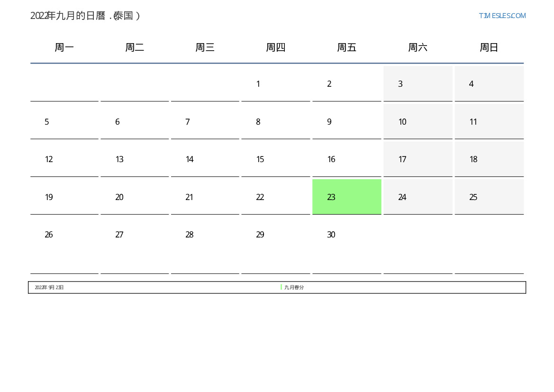Open the TIMESLES.COM link
The image size is (554, 392).
tap(502, 16)
